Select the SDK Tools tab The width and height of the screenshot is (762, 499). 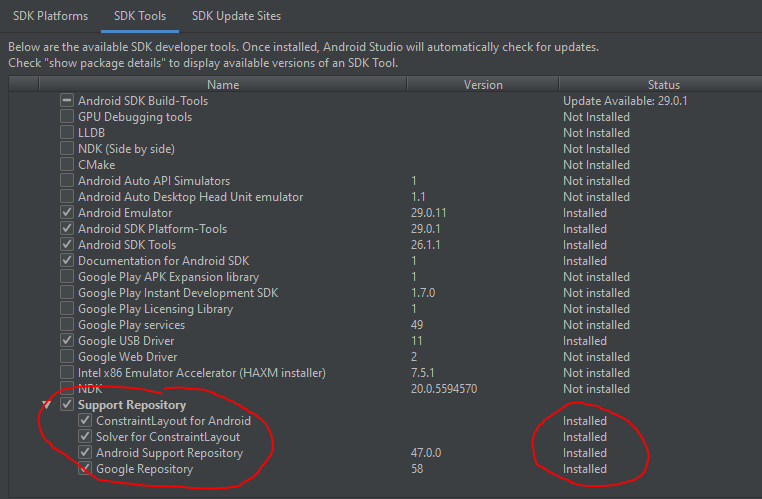click(140, 16)
